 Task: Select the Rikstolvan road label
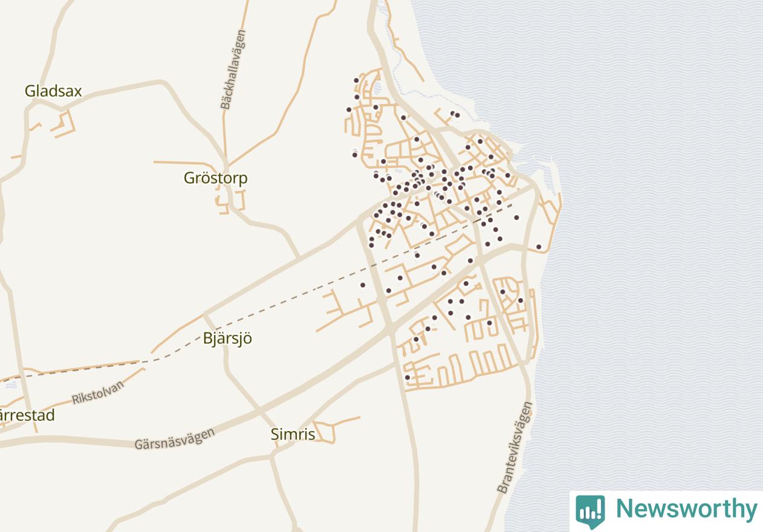(98, 392)
